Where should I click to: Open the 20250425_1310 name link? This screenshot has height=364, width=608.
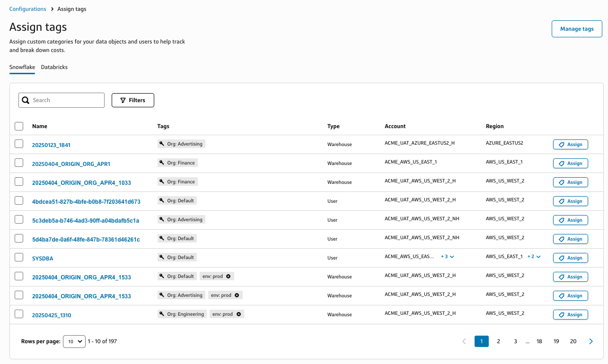tap(52, 315)
